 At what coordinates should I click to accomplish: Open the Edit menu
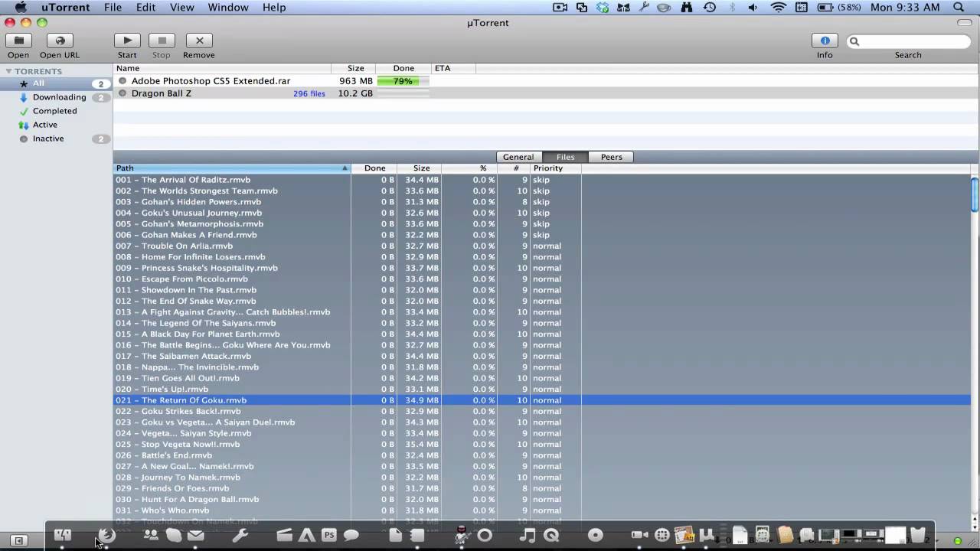tap(145, 7)
